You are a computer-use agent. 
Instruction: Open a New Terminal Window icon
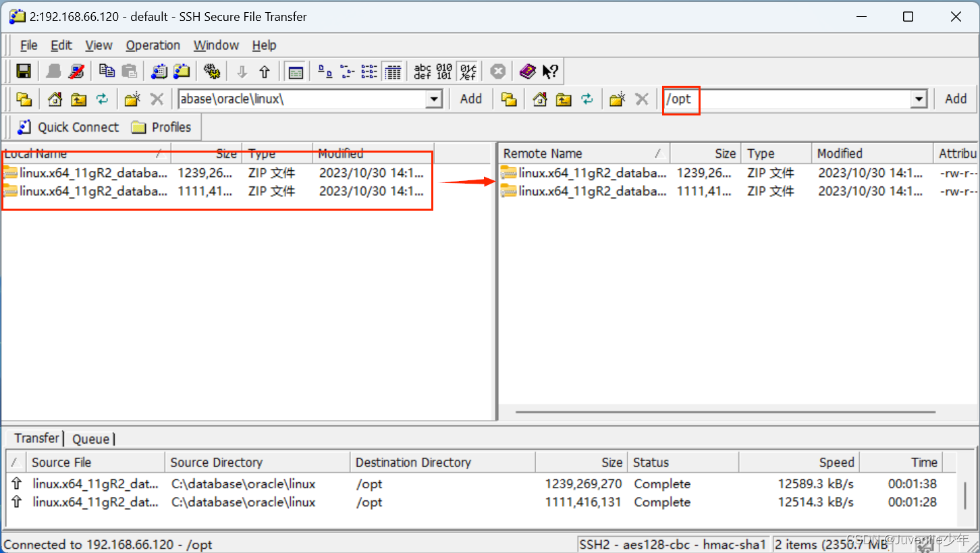(159, 71)
